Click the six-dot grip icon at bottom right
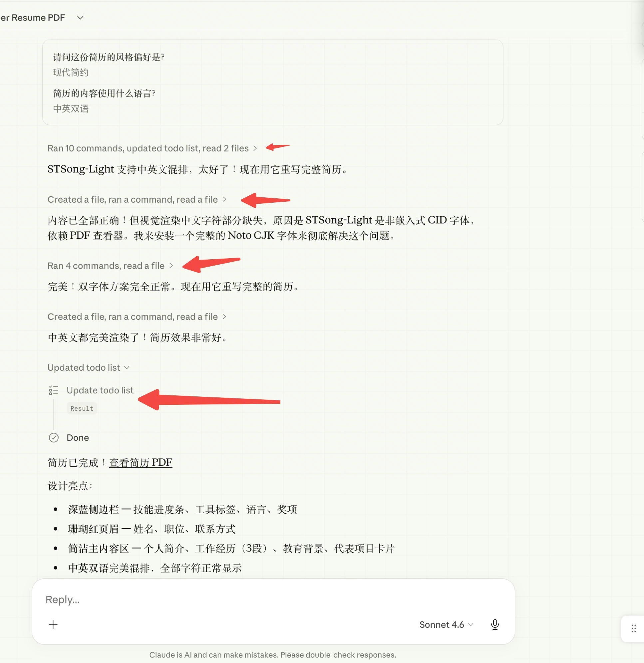Image resolution: width=644 pixels, height=663 pixels. [633, 628]
